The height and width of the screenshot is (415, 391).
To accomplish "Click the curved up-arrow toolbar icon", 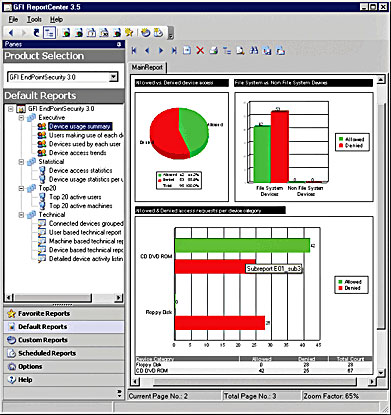I will point(37,33).
